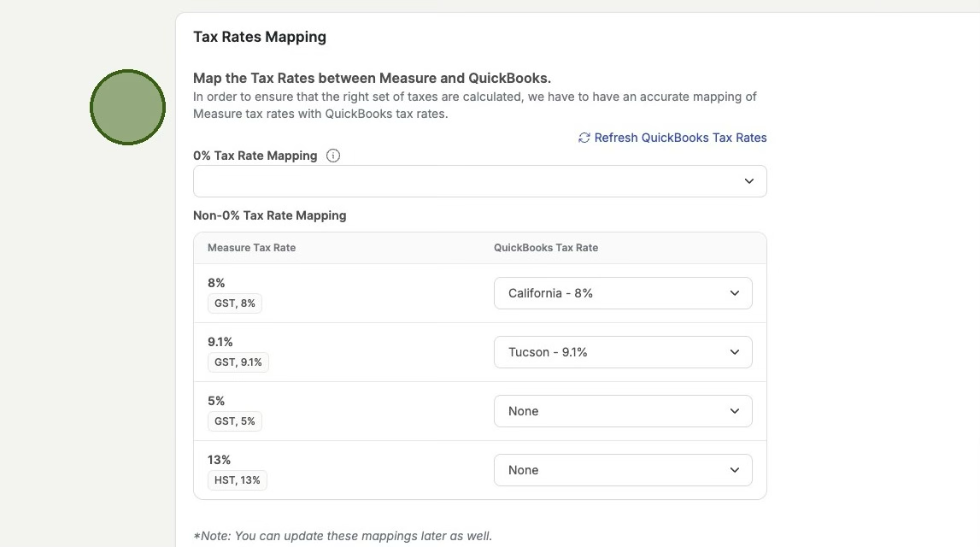Click the green circle step indicator
Screen dimensions: 980x547
coord(127,107)
